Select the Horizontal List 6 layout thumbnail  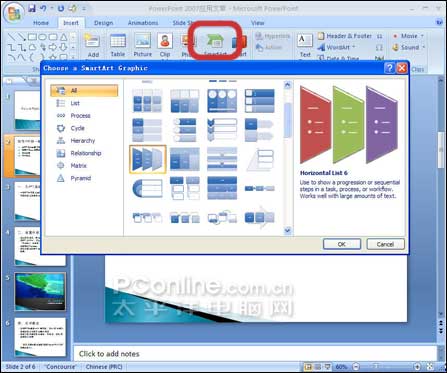click(x=147, y=159)
